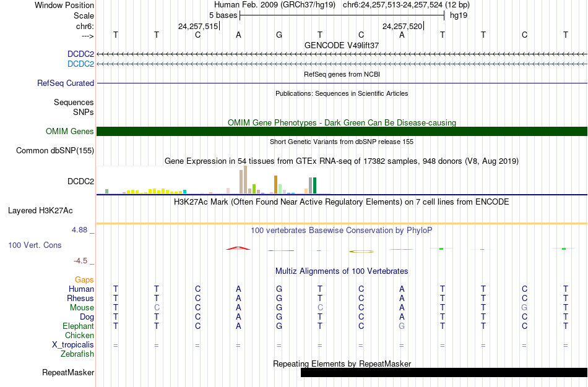Click the dark green OMIM Genes bar

[x=342, y=132]
